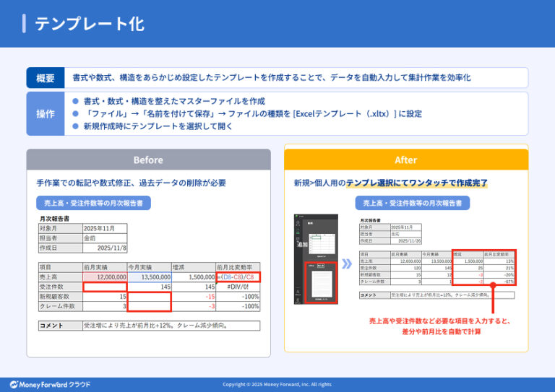Screen dimensions: 555x392
Task: Click the Money Forward クラウド logo in footer
Action: (x=51, y=385)
